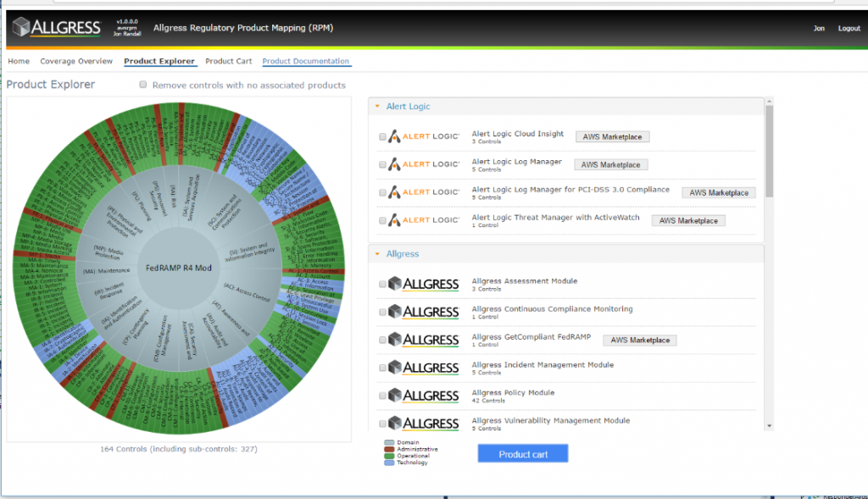This screenshot has width=868, height=499.
Task: Click Alert Logic Threat Manager logo
Action: (424, 220)
